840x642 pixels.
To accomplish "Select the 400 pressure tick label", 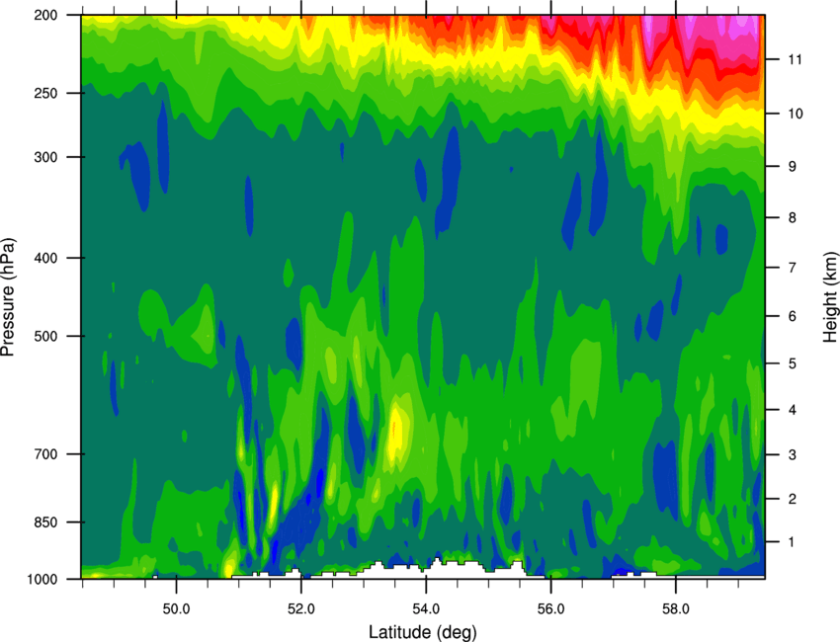I will 46,258.
